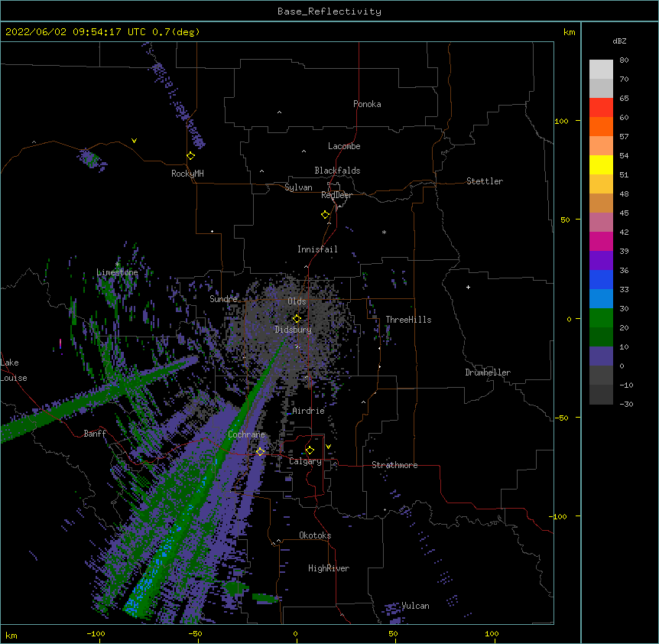The height and width of the screenshot is (644, 659).
Task: Click the Banff town label
Action: [x=95, y=434]
